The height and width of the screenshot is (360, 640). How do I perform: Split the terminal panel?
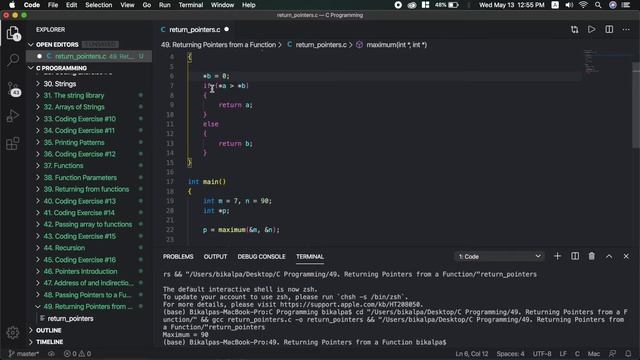[575, 256]
